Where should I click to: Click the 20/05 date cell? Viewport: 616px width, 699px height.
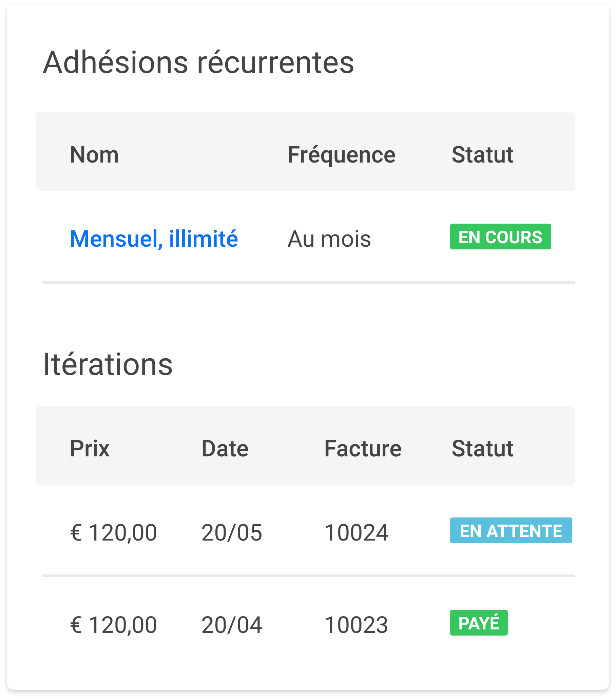click(x=231, y=532)
